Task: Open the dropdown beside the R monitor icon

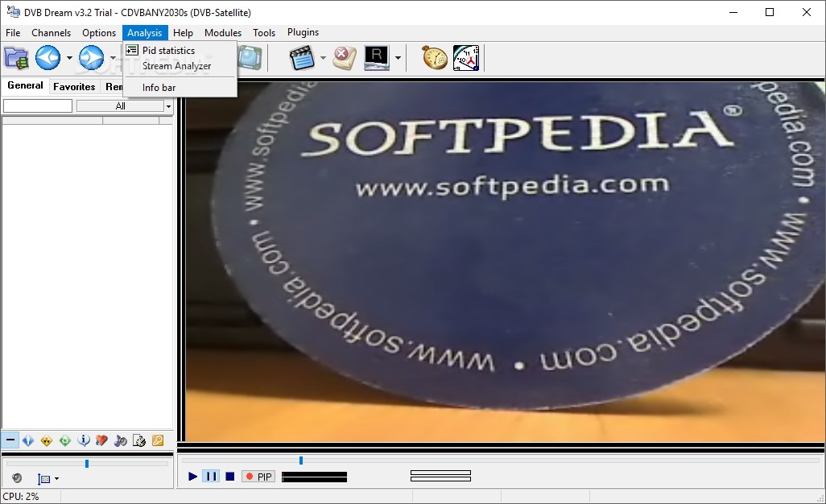Action: (x=398, y=58)
